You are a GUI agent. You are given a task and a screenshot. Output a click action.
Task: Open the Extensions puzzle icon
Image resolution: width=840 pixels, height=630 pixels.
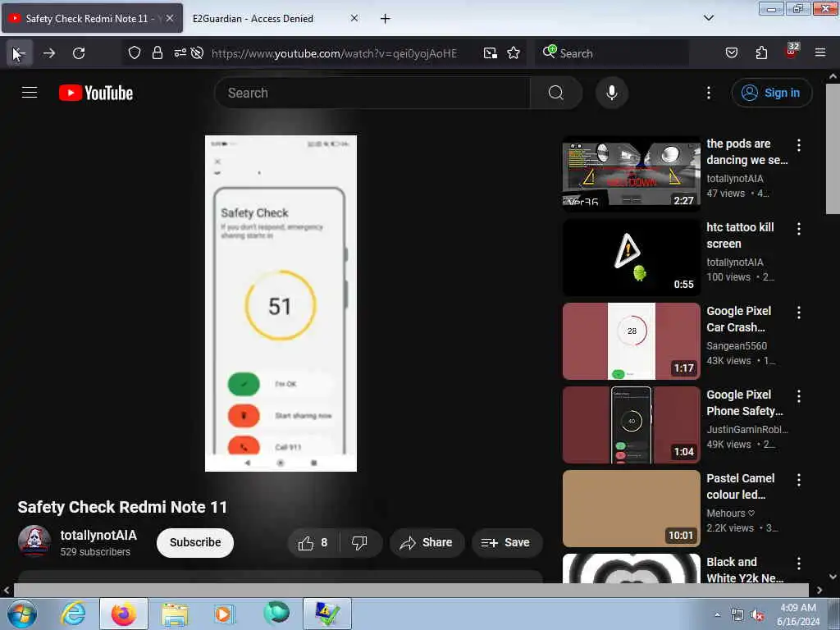761,52
